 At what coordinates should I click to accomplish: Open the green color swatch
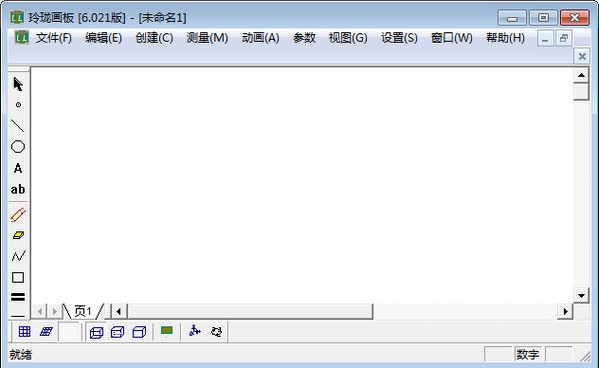tap(167, 331)
